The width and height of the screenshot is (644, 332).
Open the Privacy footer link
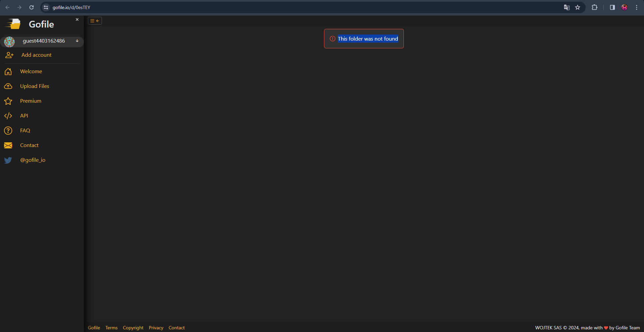click(x=156, y=328)
